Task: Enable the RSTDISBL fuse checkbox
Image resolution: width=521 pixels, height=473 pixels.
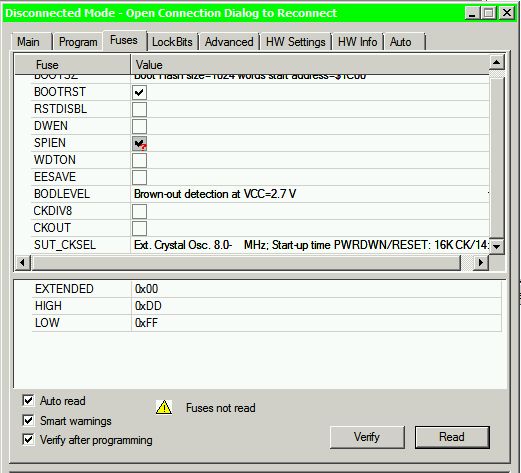Action: (x=139, y=109)
